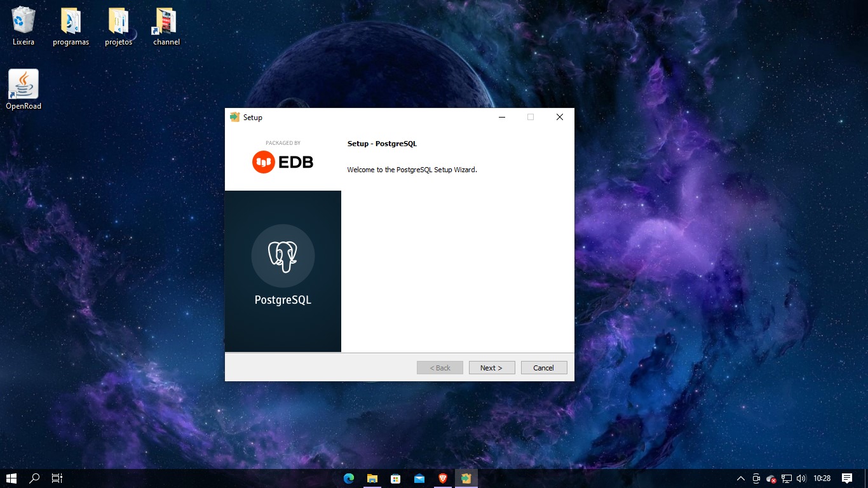Screen dimensions: 868x488
Task: Click the Next button in Setup wizard
Action: 492,368
